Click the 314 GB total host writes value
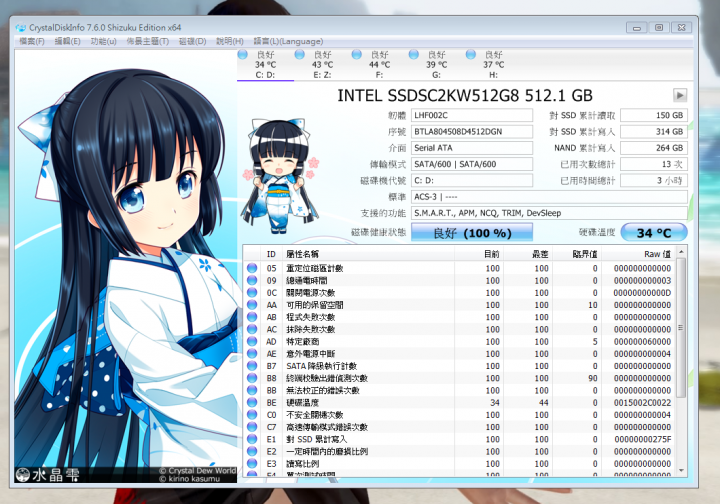Screen dimensions: 720x504 coord(653,132)
